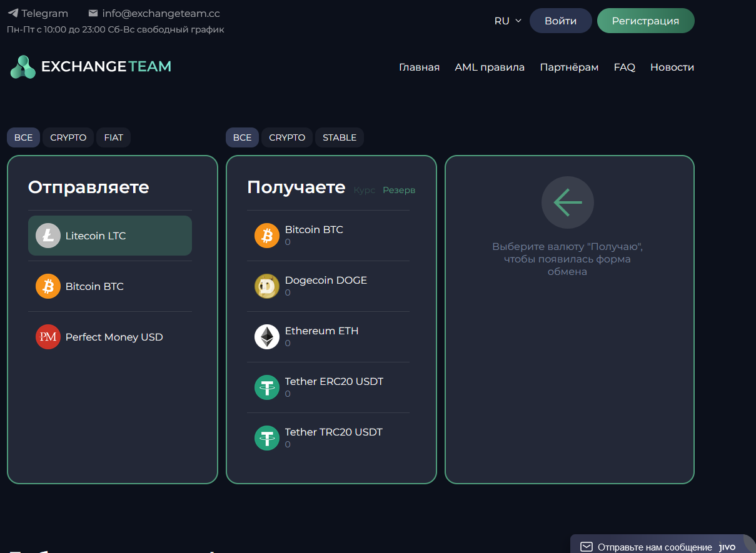This screenshot has height=553, width=756.
Task: Click the green left arrow circle icon
Action: coord(568,202)
